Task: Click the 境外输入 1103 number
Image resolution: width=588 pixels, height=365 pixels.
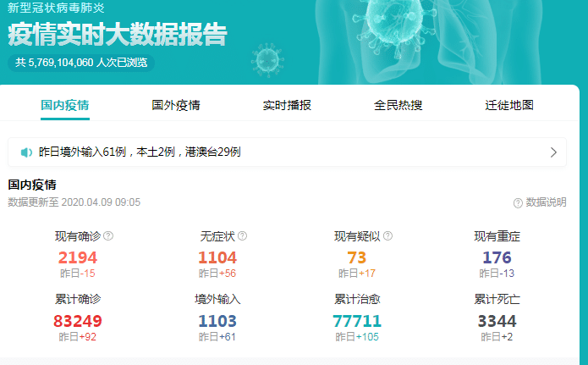Action: pos(217,321)
